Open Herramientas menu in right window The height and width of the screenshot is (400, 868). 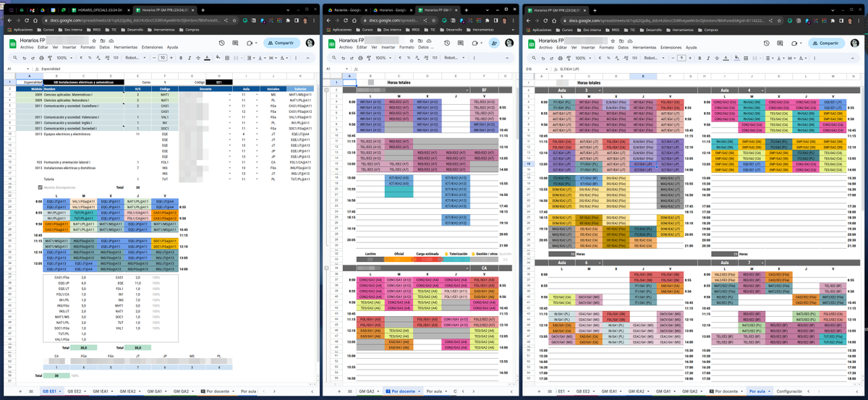tap(644, 47)
